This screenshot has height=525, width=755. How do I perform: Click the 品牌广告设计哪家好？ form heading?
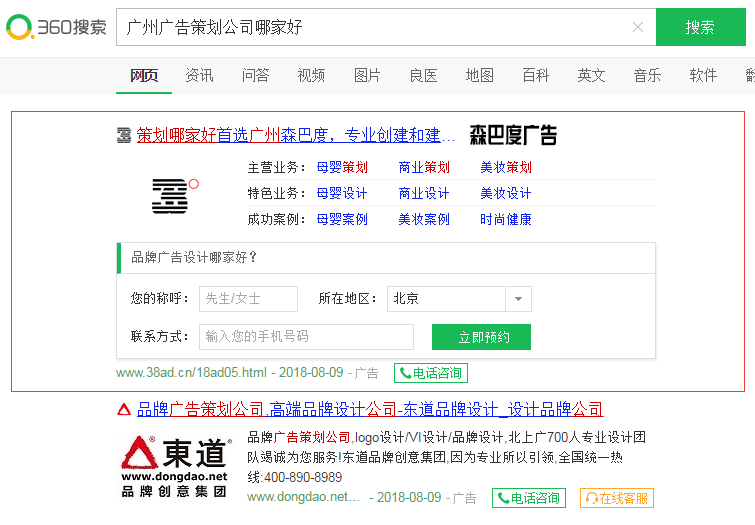[x=195, y=257]
